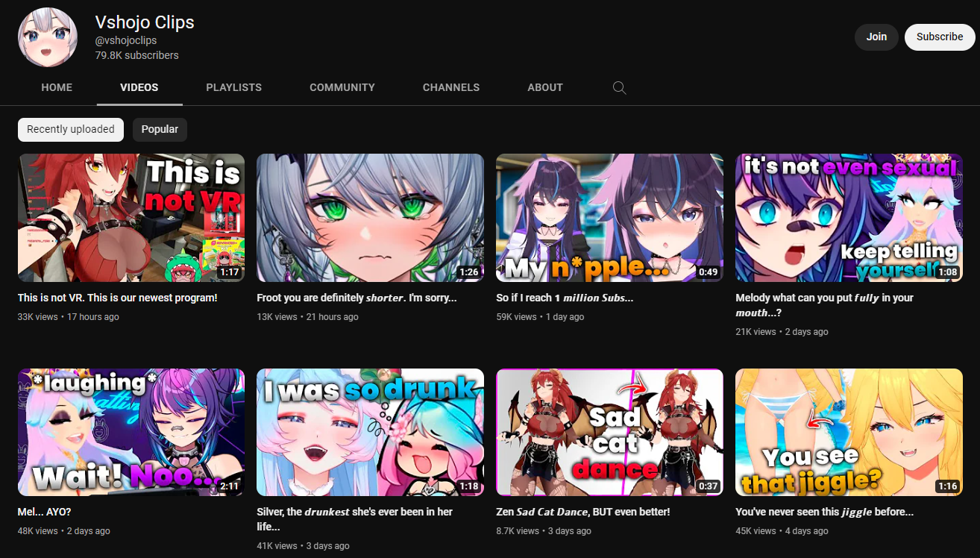Click title 'Froot you are definitely shorter. I'm sorry...'
The height and width of the screenshot is (558, 980).
pyautogui.click(x=356, y=298)
